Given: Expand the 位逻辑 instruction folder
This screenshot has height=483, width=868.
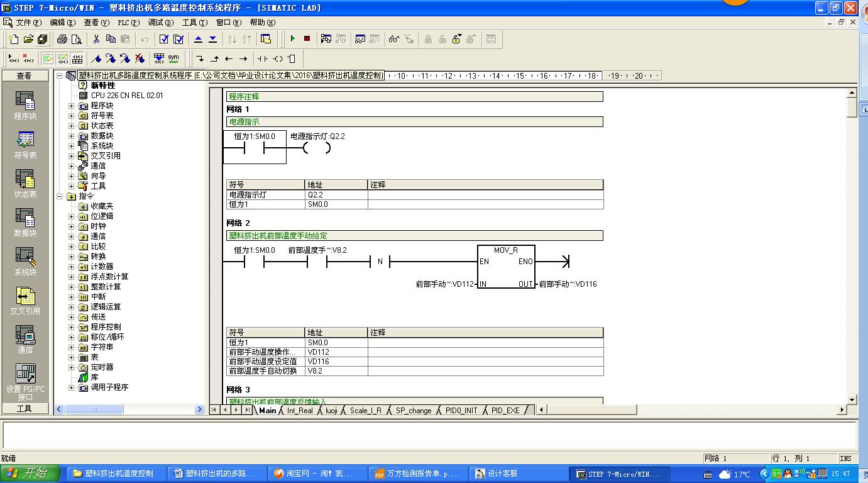Looking at the screenshot, I should click(x=71, y=216).
